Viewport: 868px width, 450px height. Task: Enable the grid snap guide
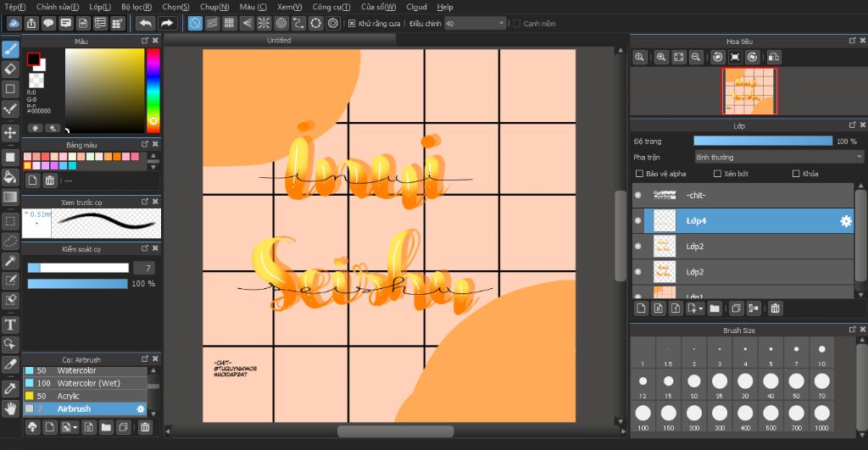point(229,23)
